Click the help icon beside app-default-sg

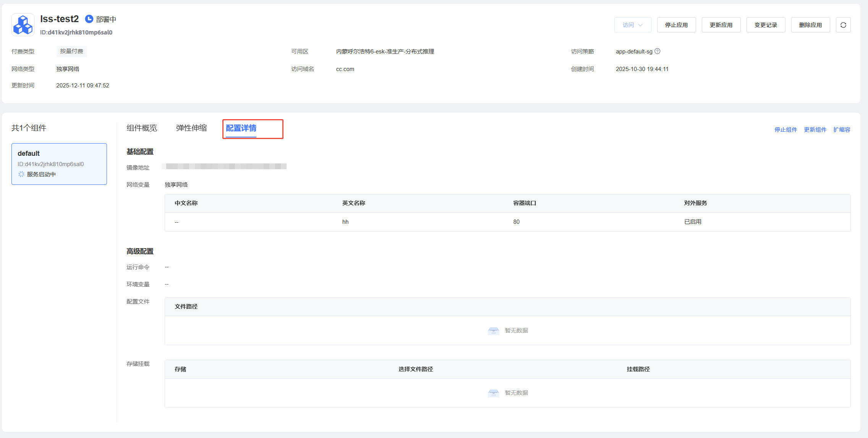point(657,51)
